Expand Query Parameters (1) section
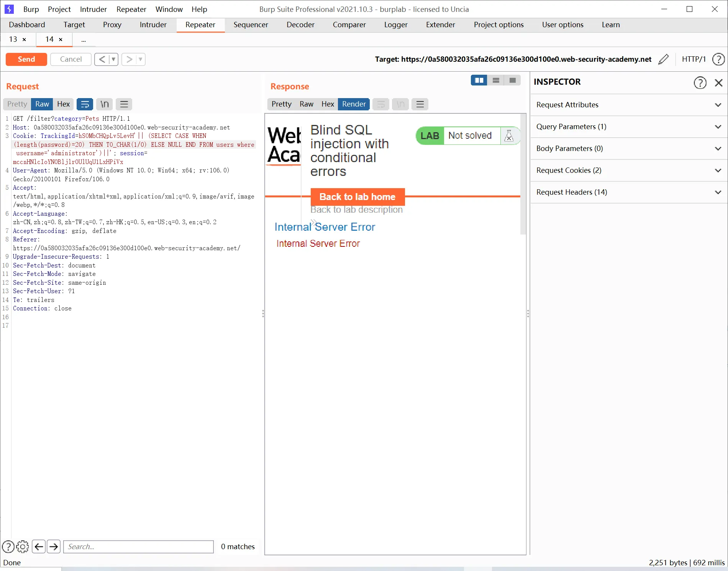728x571 pixels. pos(629,126)
